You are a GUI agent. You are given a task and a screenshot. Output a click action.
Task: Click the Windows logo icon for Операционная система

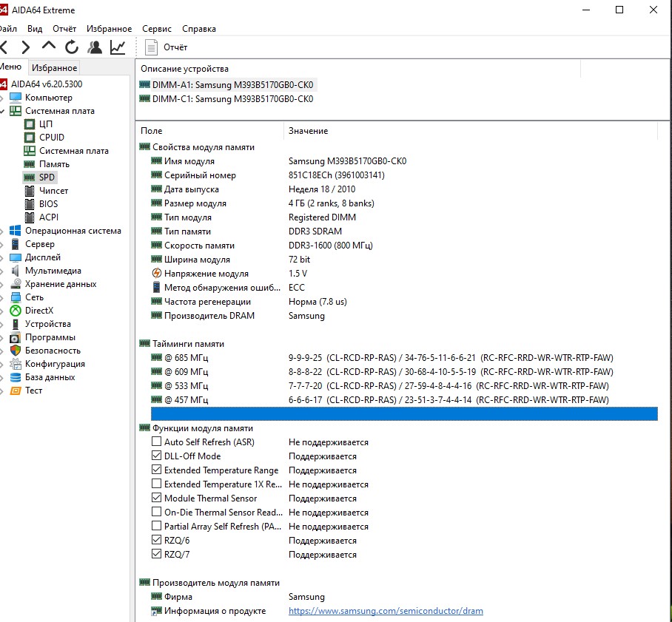pyautogui.click(x=16, y=231)
